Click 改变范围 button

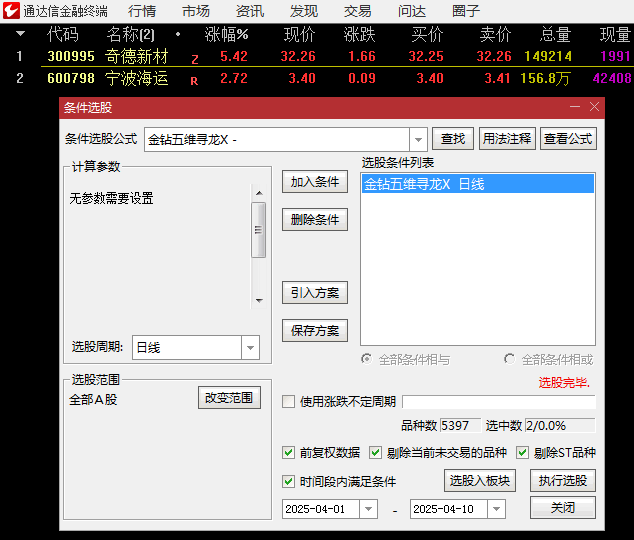[x=229, y=397]
